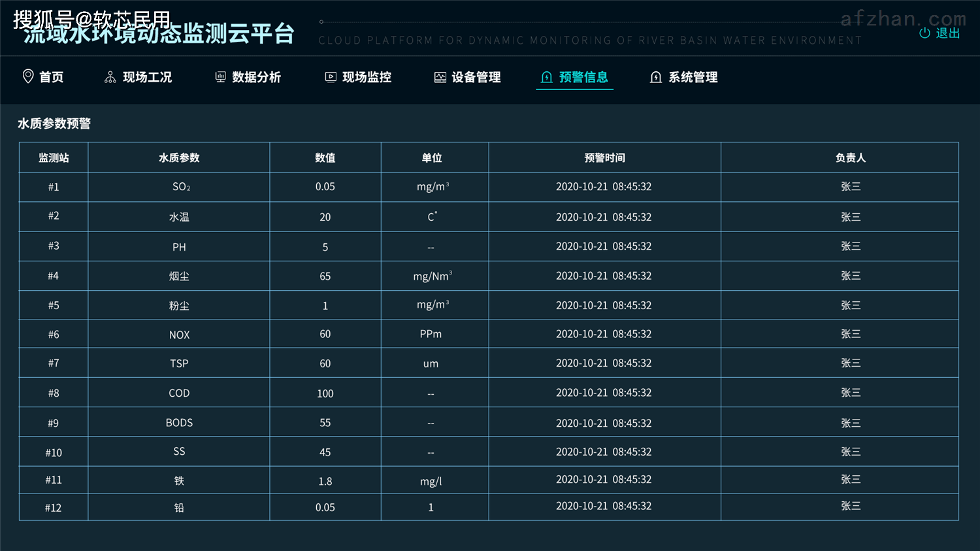The image size is (980, 551).
Task: Click the 退出 logout button
Action: coord(948,33)
